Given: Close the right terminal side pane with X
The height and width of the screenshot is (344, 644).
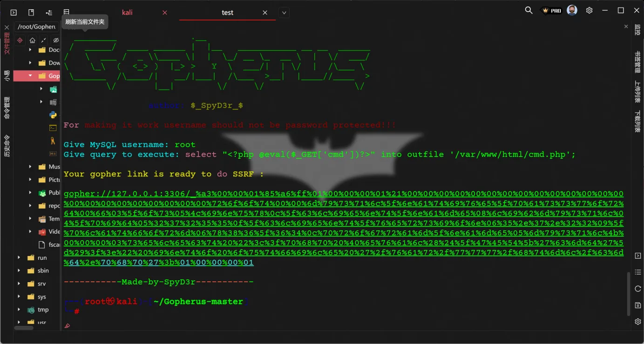Looking at the screenshot, I should (x=626, y=27).
